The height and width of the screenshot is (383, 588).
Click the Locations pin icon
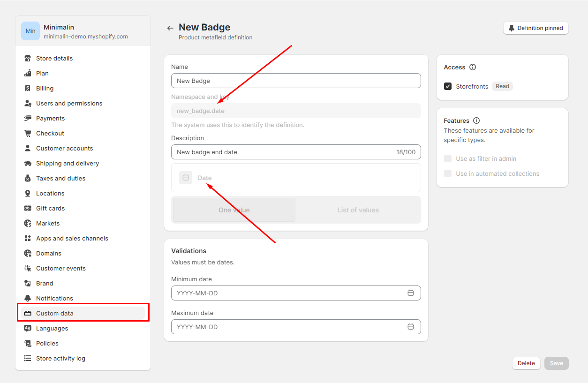28,193
